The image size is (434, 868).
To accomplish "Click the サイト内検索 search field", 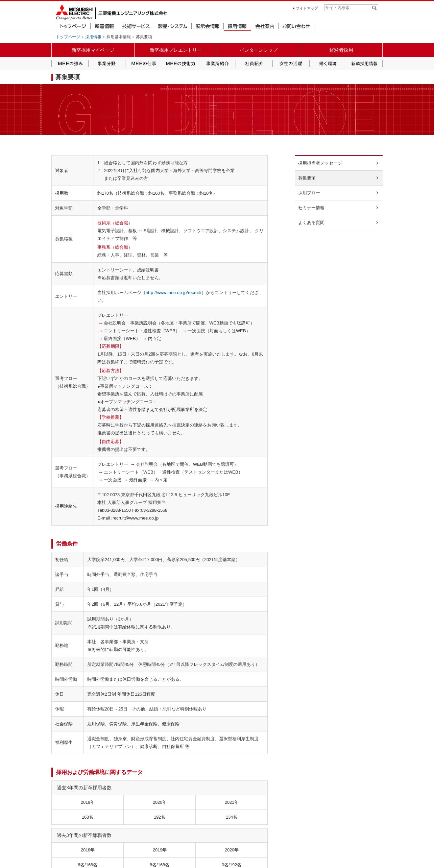I will (347, 8).
